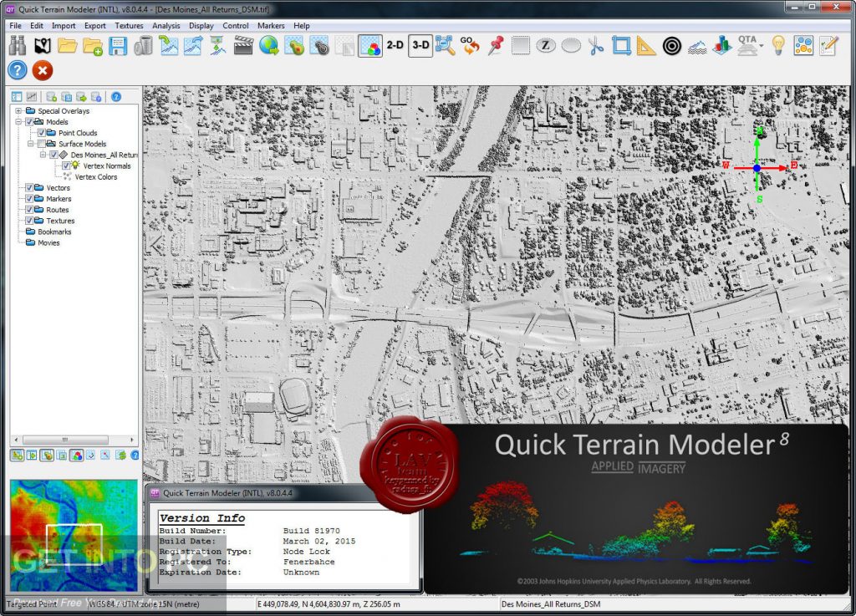Open the File menu
The image size is (856, 616).
point(15,26)
